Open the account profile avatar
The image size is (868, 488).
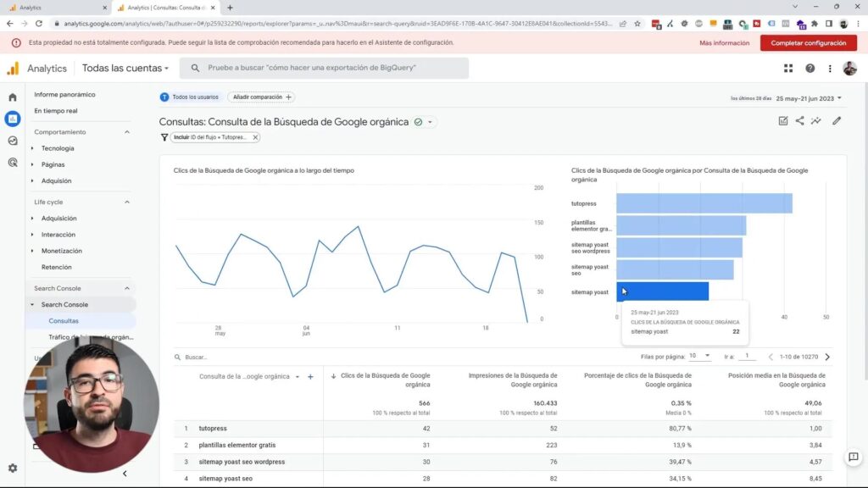[849, 68]
